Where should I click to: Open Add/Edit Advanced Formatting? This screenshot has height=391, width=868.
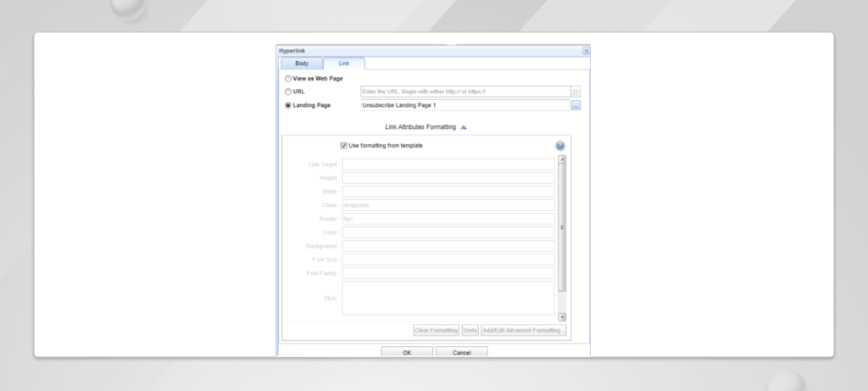coord(524,329)
